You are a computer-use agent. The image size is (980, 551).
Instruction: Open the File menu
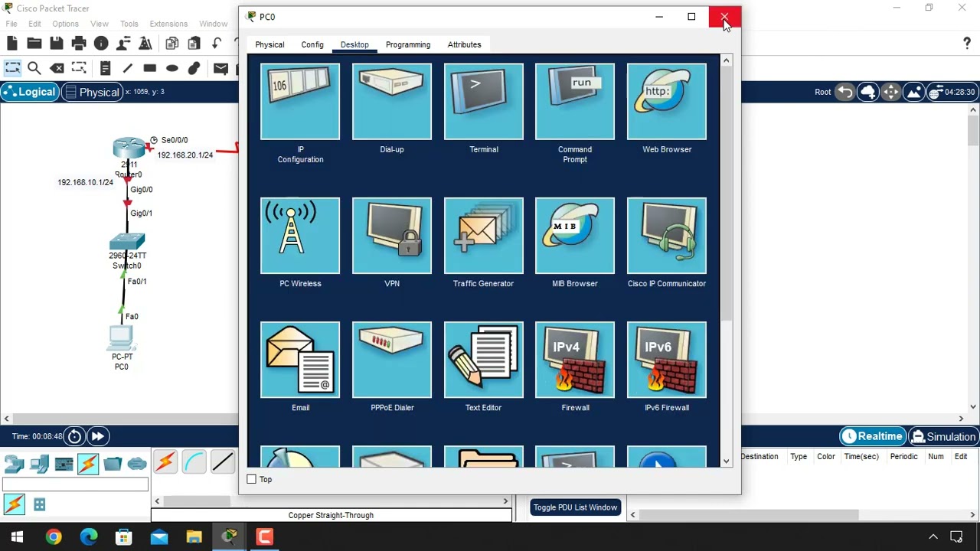pos(11,24)
